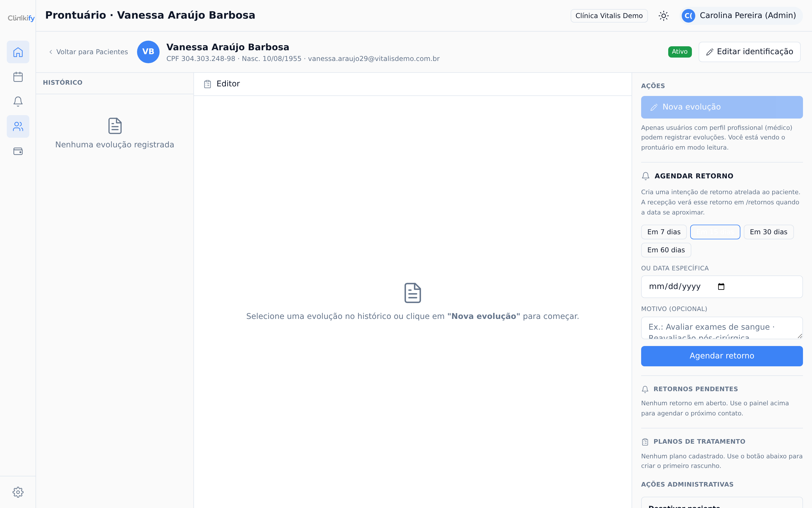Click the document icon above Nenhuma evolução registrada
The height and width of the screenshot is (508, 812).
coord(115,126)
